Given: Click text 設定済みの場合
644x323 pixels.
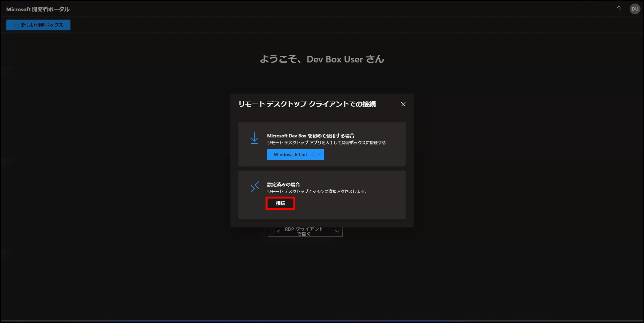Looking at the screenshot, I should 283,184.
